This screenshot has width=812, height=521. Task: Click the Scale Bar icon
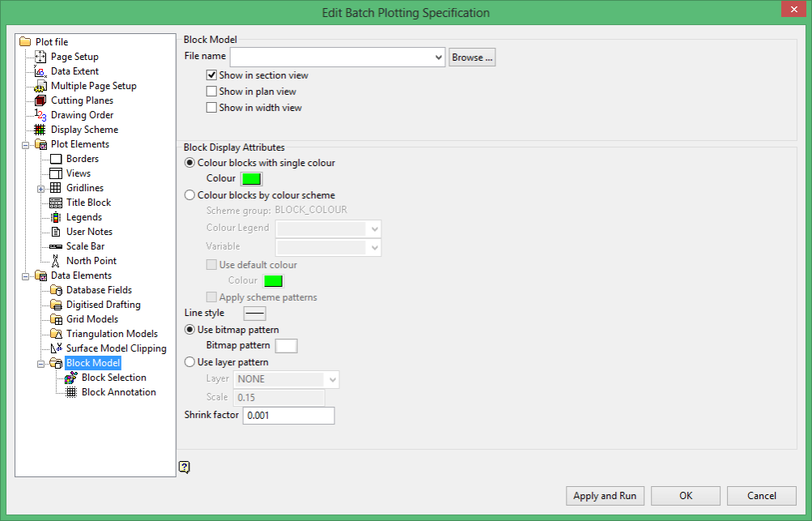click(x=55, y=247)
